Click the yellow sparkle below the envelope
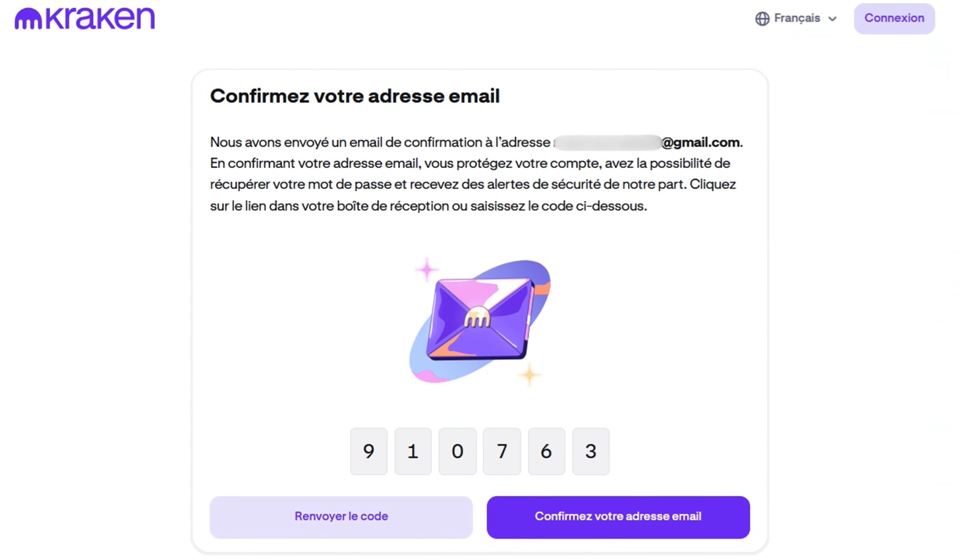 [529, 375]
